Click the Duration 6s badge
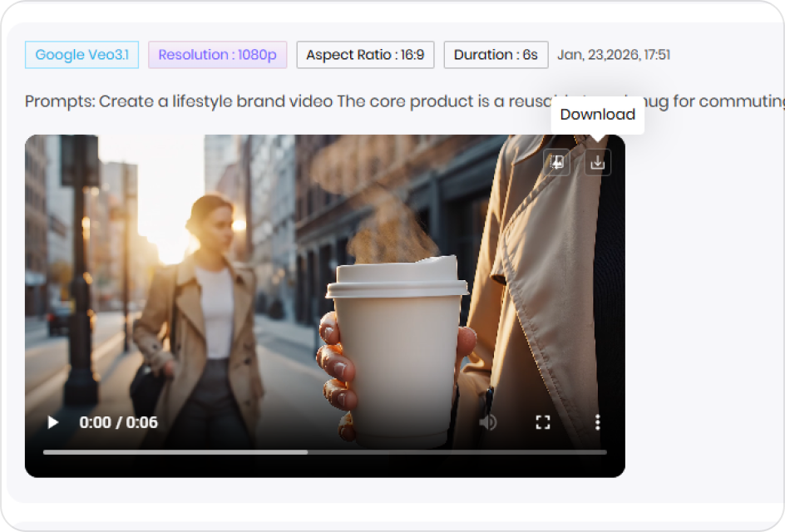Screen dimensions: 785x532 pos(495,54)
